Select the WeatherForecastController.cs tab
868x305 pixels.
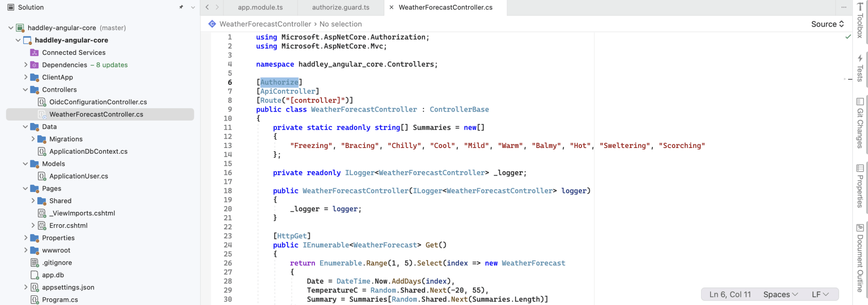[x=445, y=7]
